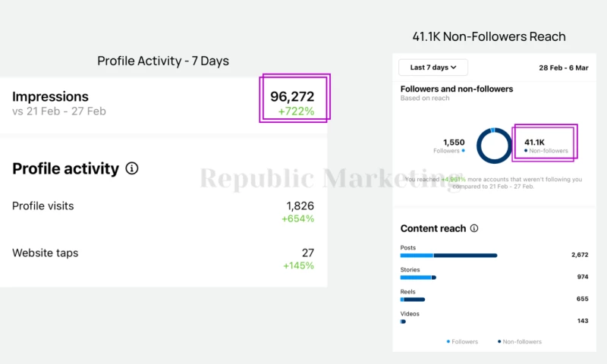
Task: Click the 96,272 impressions value
Action: coord(292,96)
